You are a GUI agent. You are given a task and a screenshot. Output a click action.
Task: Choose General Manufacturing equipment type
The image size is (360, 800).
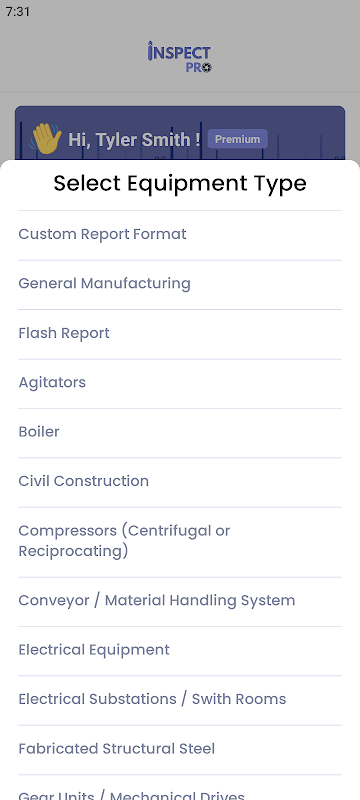point(180,284)
